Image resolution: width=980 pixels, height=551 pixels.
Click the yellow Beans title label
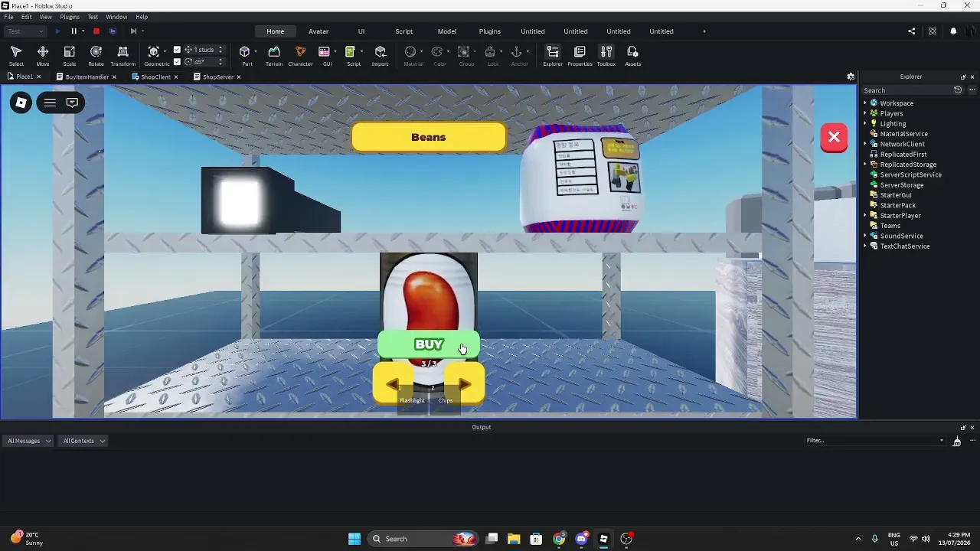click(x=429, y=137)
